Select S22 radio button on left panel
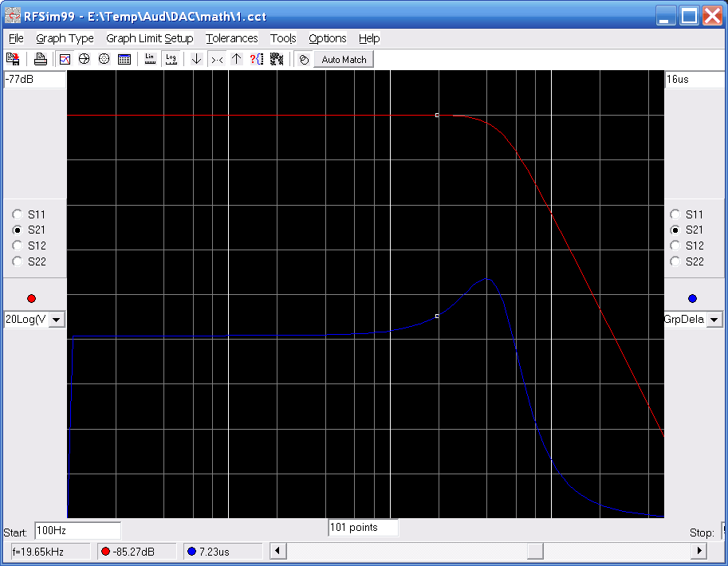 [x=18, y=261]
